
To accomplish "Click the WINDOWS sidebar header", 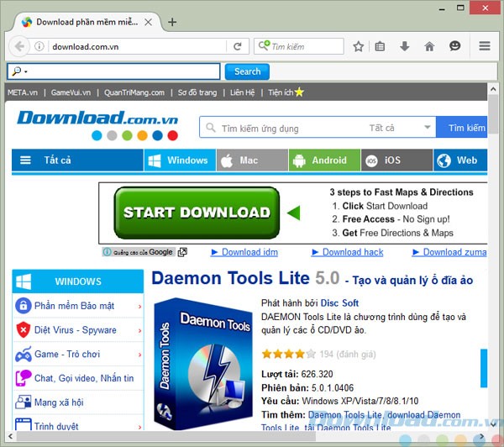I will 78,281.
